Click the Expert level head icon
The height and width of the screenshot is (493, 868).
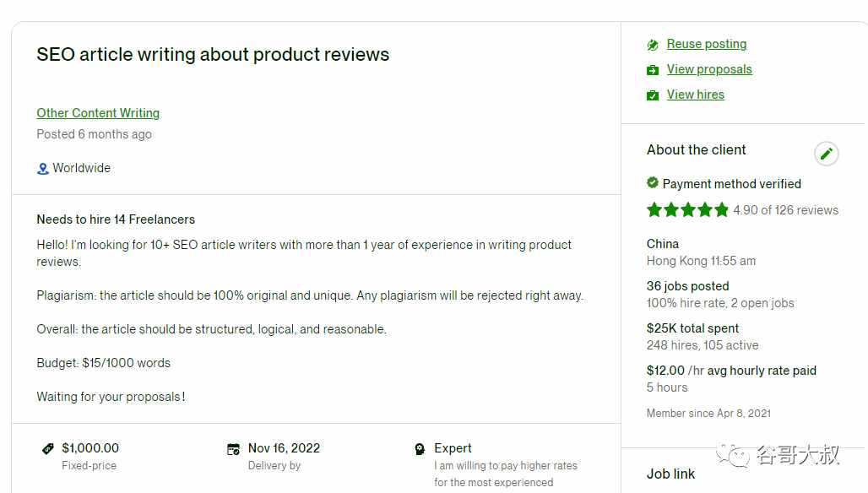click(420, 449)
